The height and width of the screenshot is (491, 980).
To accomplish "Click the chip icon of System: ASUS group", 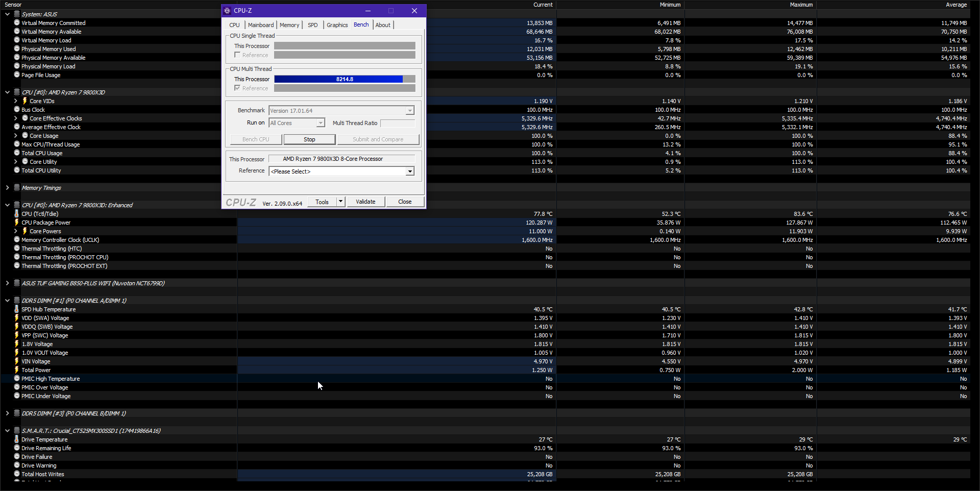I will pos(17,14).
